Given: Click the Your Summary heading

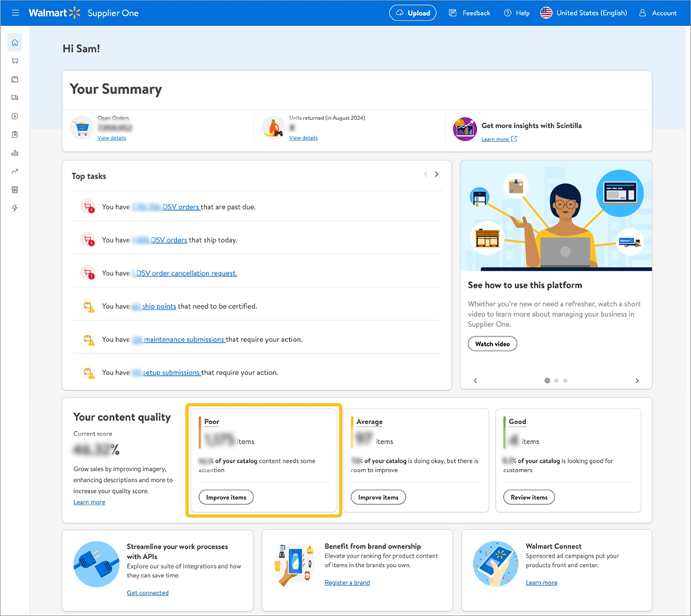Looking at the screenshot, I should 116,89.
